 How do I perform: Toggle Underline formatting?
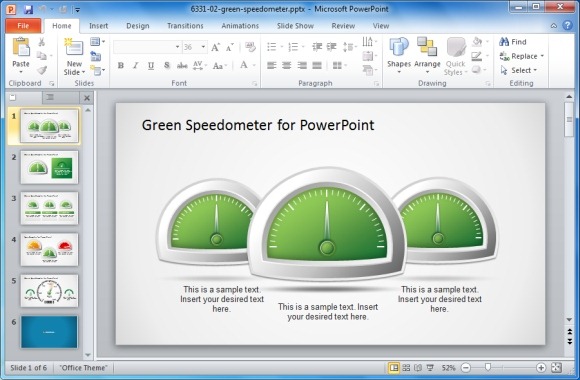151,65
